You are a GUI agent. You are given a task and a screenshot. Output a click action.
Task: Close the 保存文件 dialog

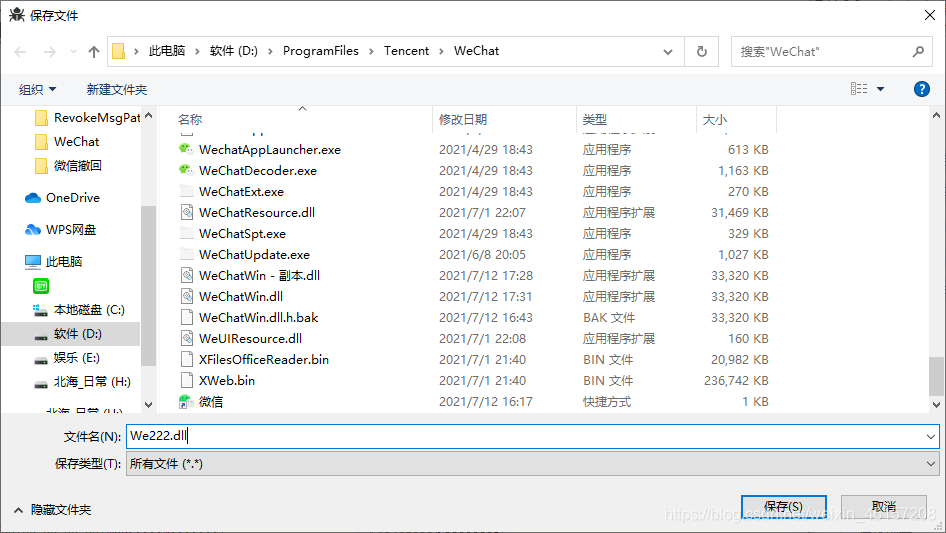coord(930,15)
